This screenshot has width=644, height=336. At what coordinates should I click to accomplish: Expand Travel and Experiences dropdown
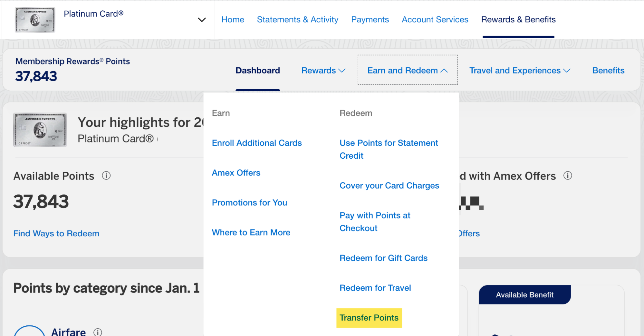(x=520, y=71)
